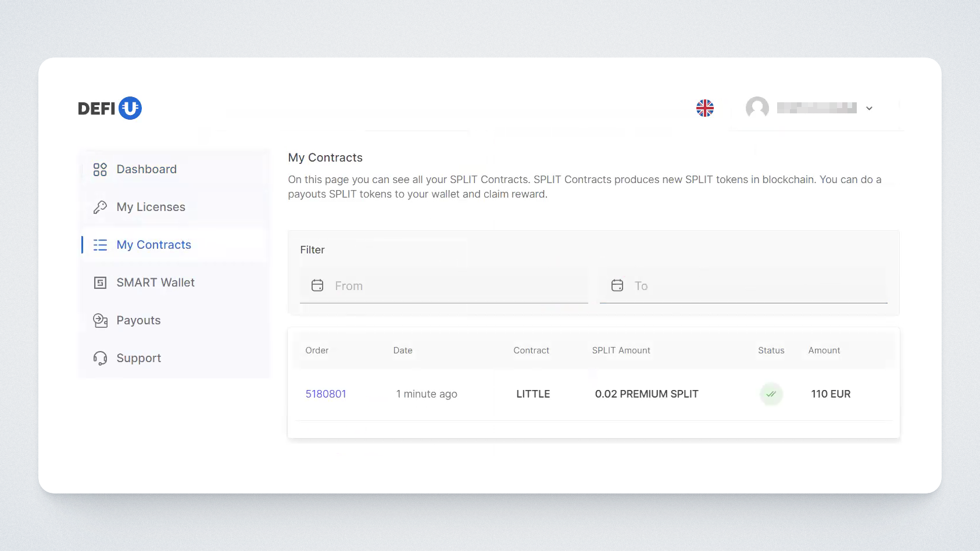Click the DEFI U logo

pos(110,108)
